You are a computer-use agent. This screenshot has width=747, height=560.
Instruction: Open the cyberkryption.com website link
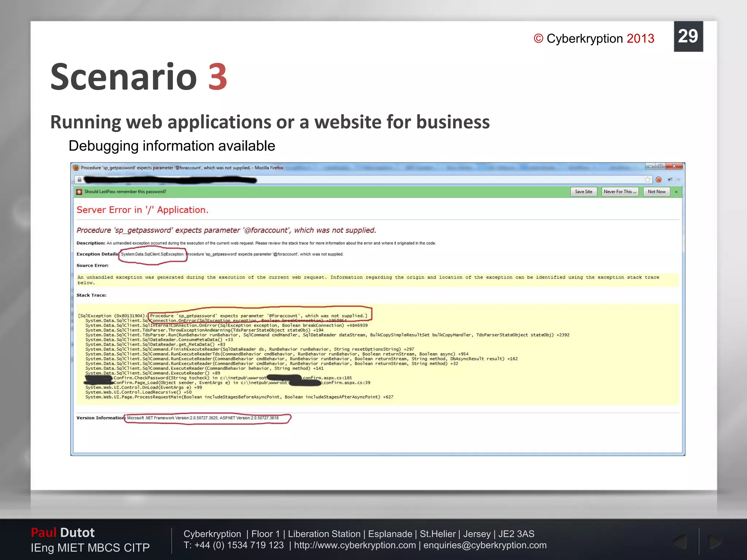[355, 545]
